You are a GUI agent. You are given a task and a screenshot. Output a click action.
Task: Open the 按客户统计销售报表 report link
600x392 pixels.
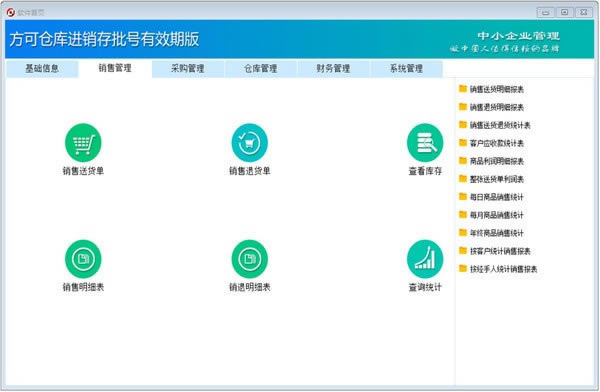pos(500,251)
